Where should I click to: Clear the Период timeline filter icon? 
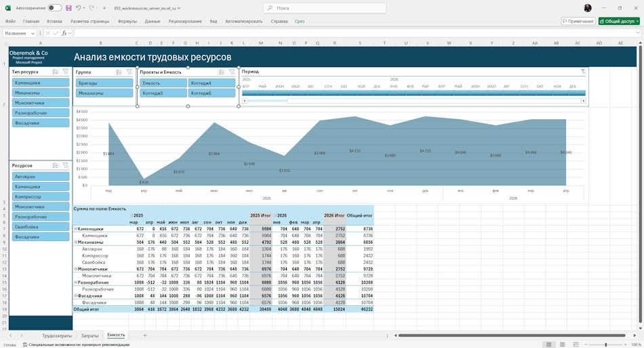click(x=583, y=71)
